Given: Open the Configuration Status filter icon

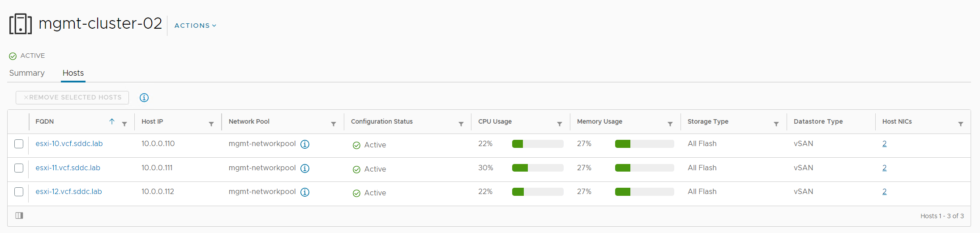Looking at the screenshot, I should (x=461, y=124).
